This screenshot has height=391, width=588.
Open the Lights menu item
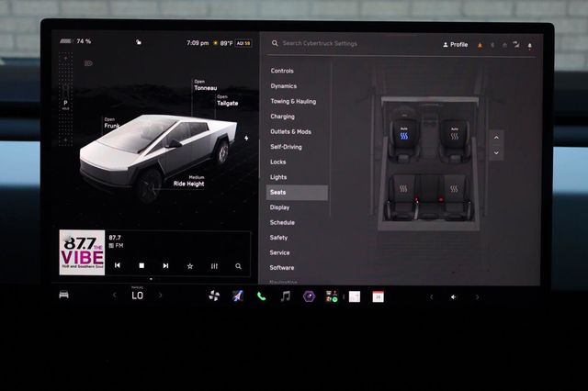(x=278, y=177)
